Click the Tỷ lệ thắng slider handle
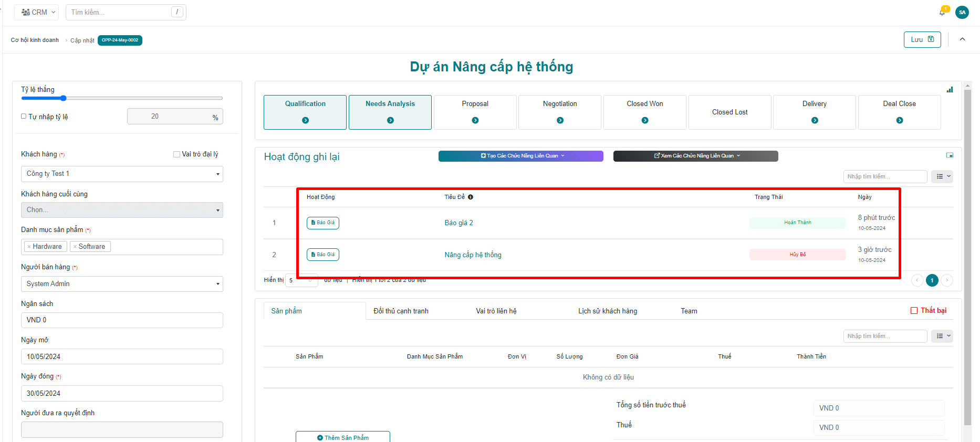 point(64,98)
